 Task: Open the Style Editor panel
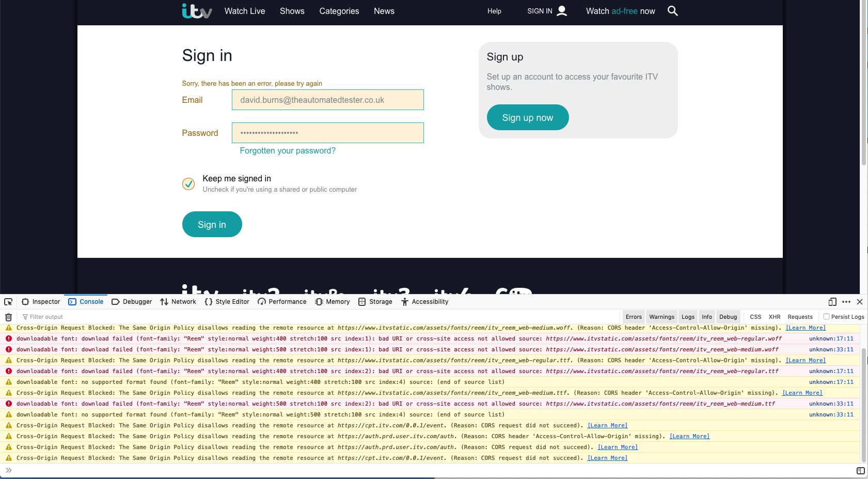coord(227,301)
